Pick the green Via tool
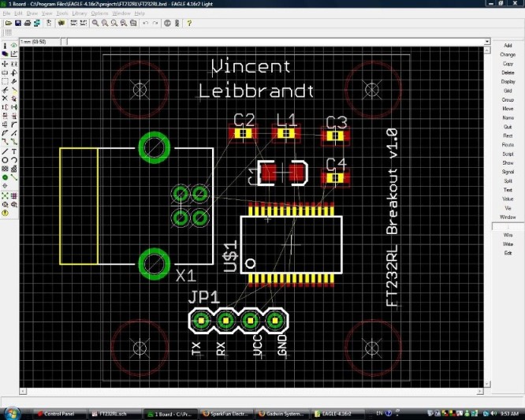 5,177
